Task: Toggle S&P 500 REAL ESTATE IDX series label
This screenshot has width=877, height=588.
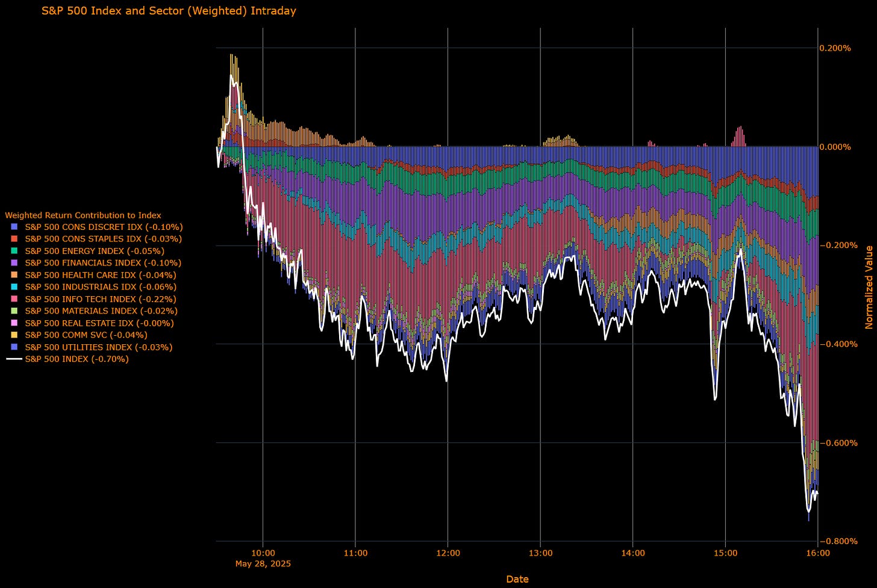Action: pyautogui.click(x=99, y=323)
